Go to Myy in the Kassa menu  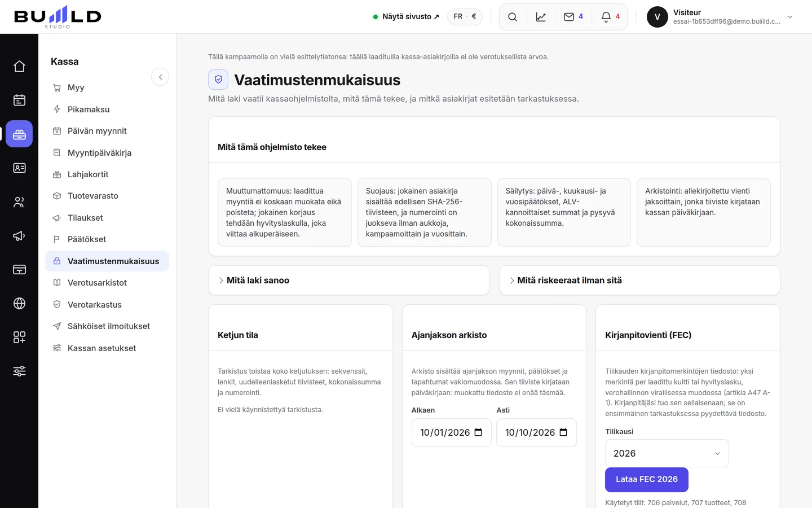tap(107, 87)
